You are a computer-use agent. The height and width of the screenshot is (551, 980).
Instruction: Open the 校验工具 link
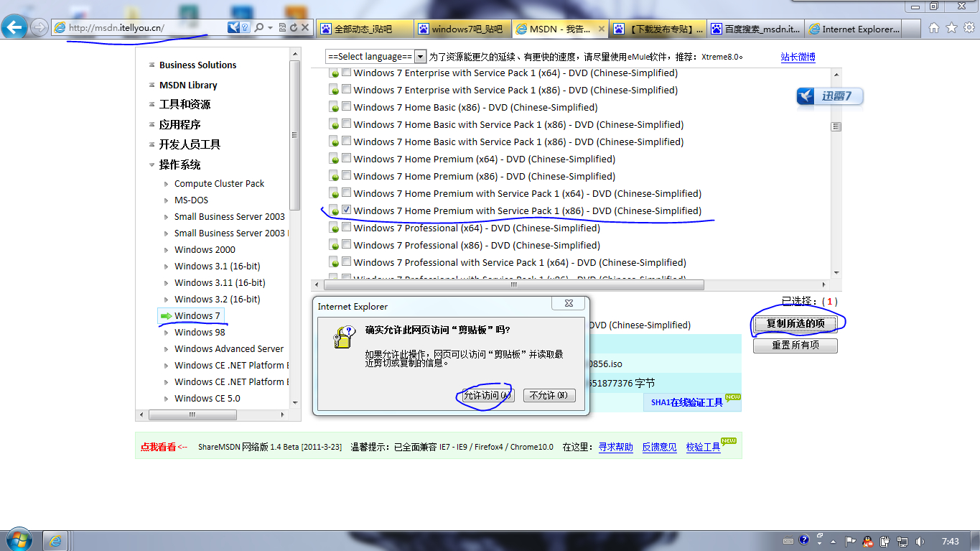tap(704, 447)
